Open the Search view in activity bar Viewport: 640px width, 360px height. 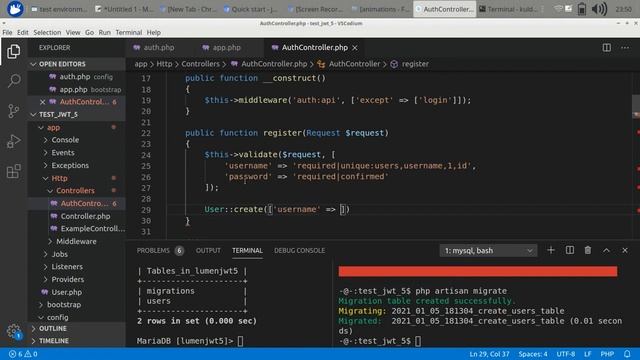(x=13, y=81)
